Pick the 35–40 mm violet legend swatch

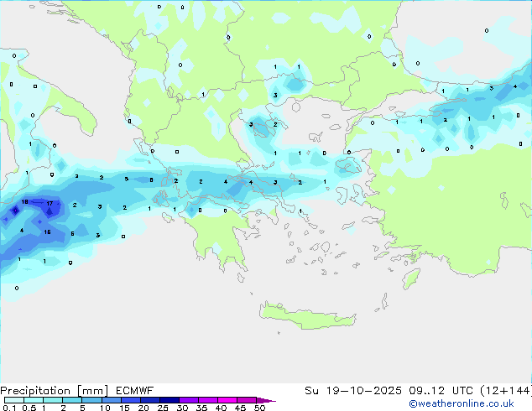[207, 400]
